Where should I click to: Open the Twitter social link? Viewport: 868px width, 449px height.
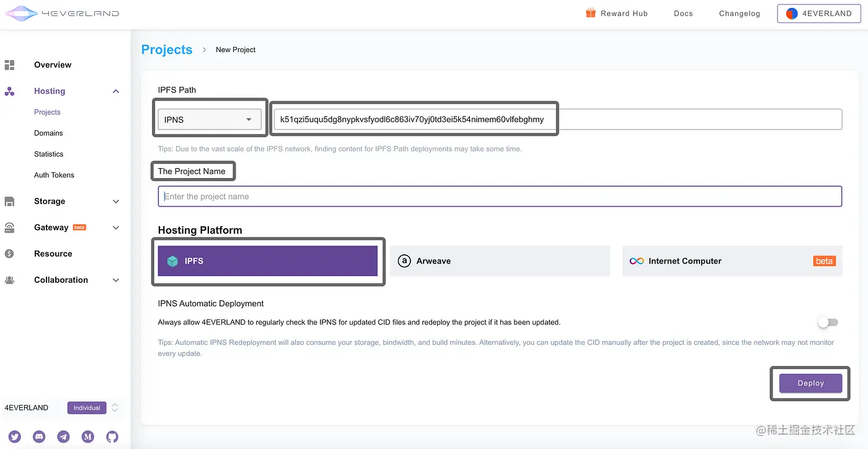coord(15,437)
